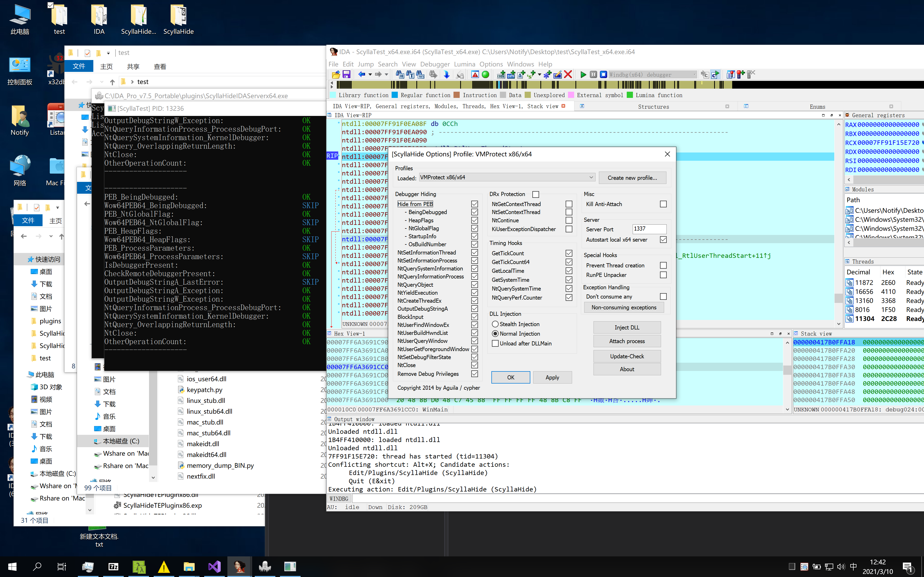Viewport: 924px width, 577px height.
Task: Click the Save icon in IDA toolbar
Action: [x=346, y=74]
